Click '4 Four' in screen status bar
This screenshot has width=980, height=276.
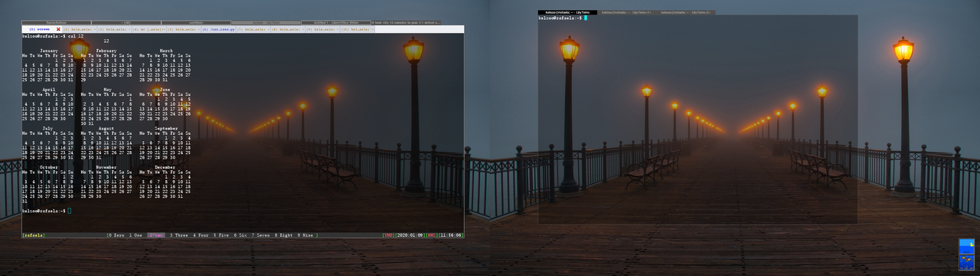(201, 235)
